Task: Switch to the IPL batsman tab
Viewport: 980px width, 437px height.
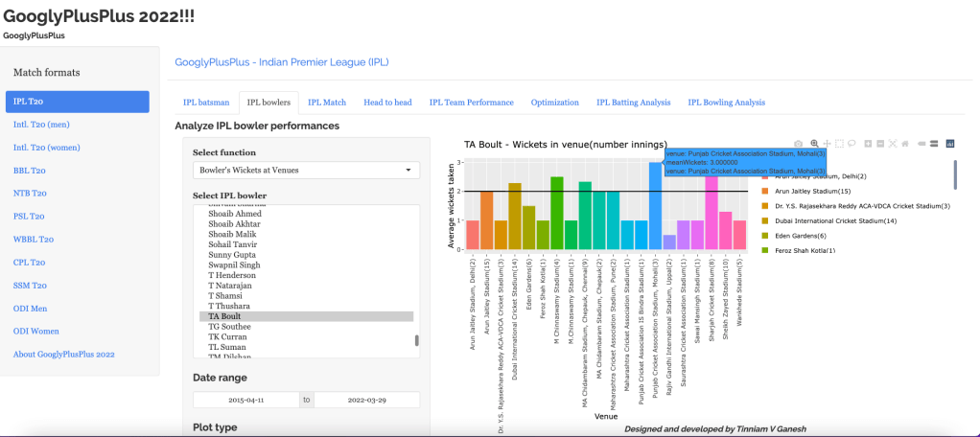Action: pos(206,103)
